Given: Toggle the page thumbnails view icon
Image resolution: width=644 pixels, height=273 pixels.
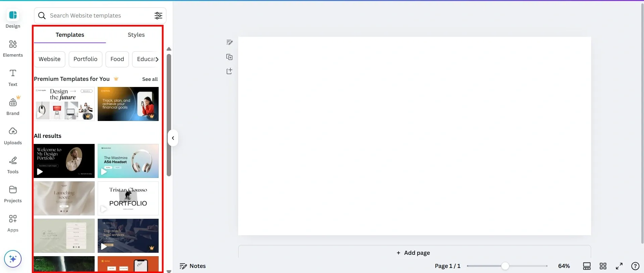Looking at the screenshot, I should 587,266.
